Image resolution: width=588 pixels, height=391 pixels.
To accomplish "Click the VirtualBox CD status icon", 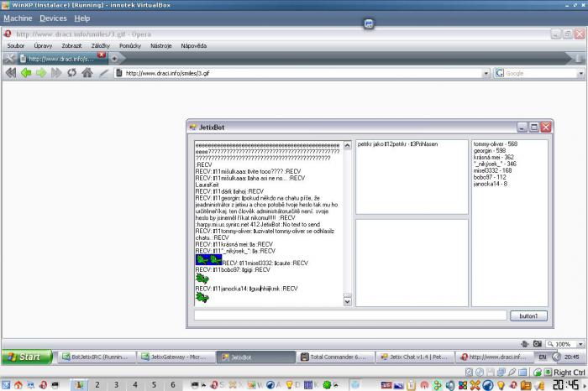I will (x=480, y=372).
